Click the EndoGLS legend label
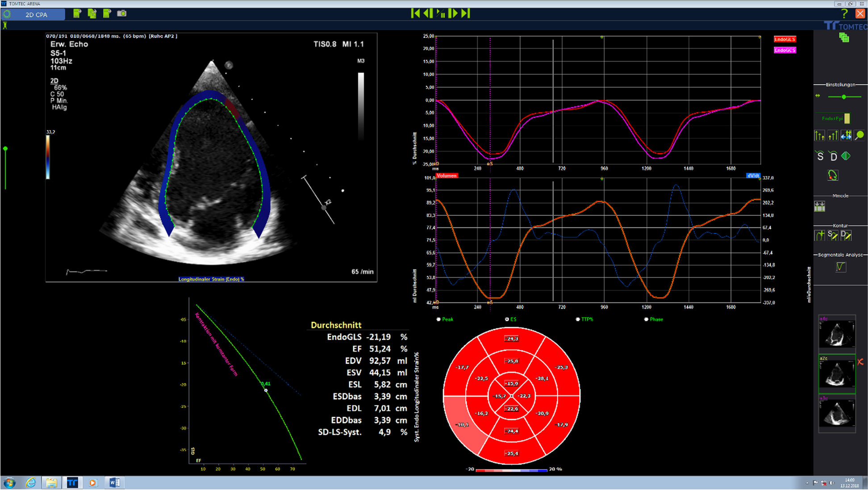Viewport: 868px width, 490px height. click(785, 39)
